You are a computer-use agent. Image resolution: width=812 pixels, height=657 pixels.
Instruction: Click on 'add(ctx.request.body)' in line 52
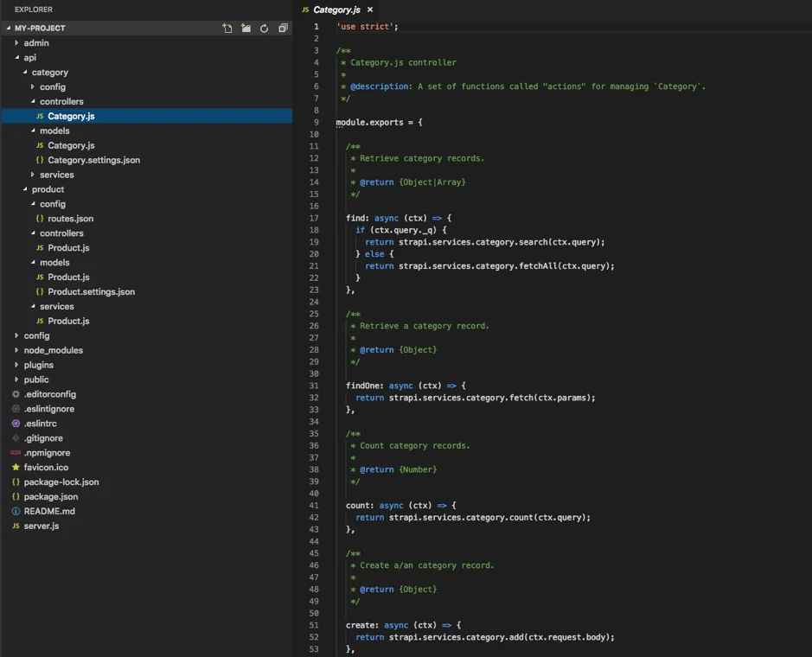(559, 637)
